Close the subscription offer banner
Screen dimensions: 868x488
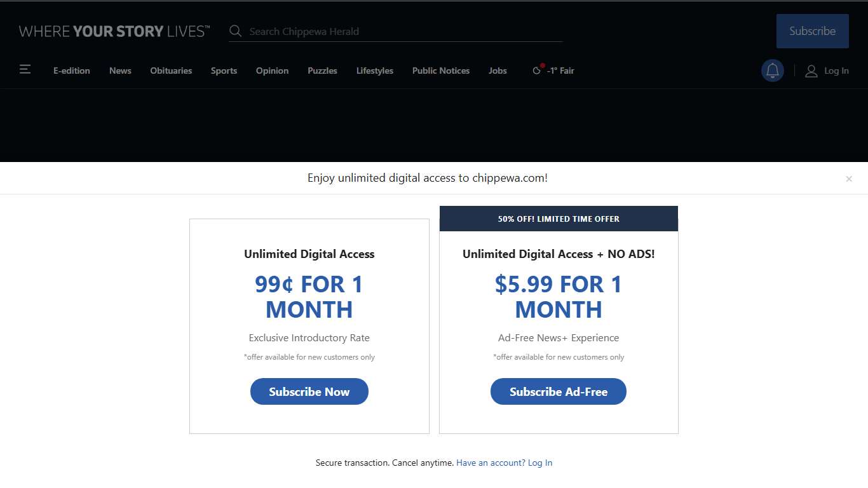coord(848,179)
